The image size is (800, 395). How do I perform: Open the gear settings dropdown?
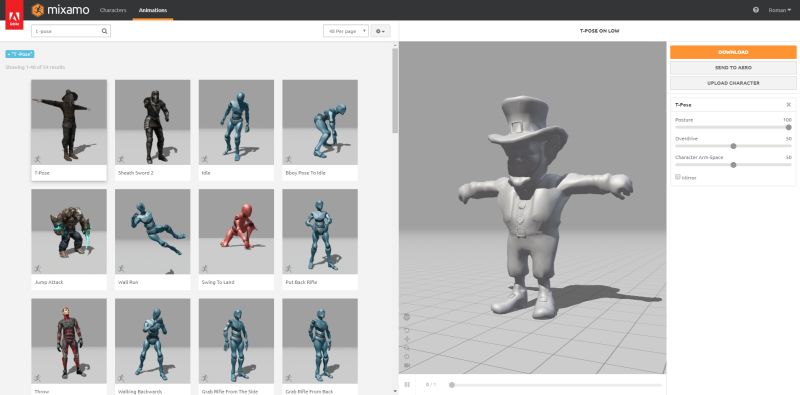point(380,31)
